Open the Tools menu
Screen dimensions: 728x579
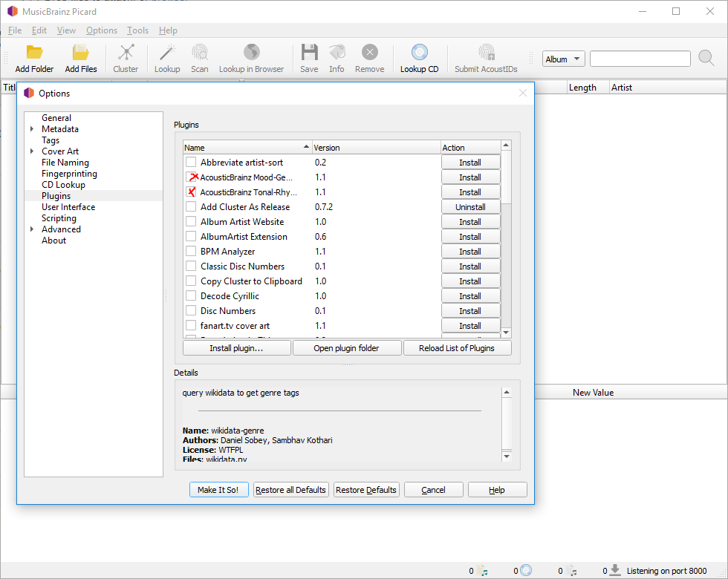click(138, 30)
